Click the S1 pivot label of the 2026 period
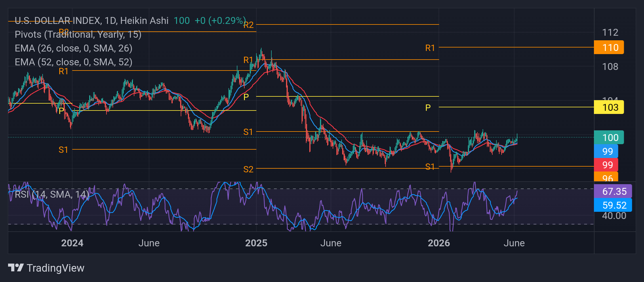The width and height of the screenshot is (644, 282). click(430, 167)
